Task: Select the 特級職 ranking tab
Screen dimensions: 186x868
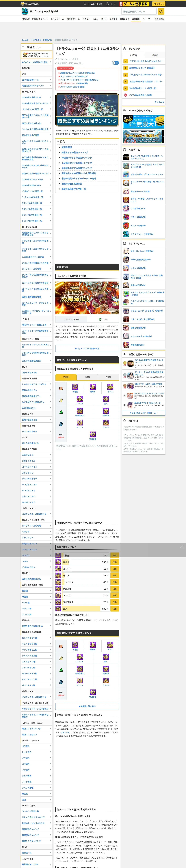Action: coord(66,377)
